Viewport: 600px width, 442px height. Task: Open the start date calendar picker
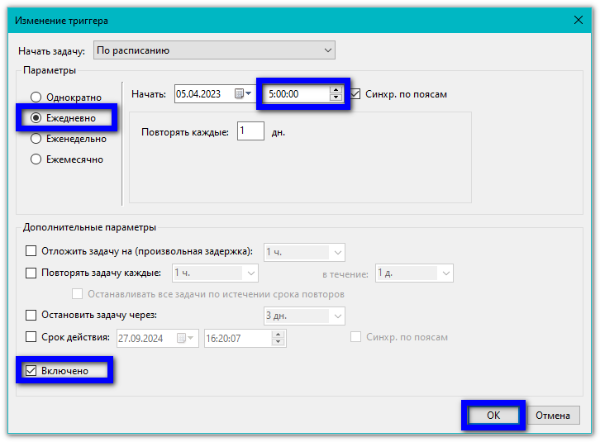tap(242, 94)
